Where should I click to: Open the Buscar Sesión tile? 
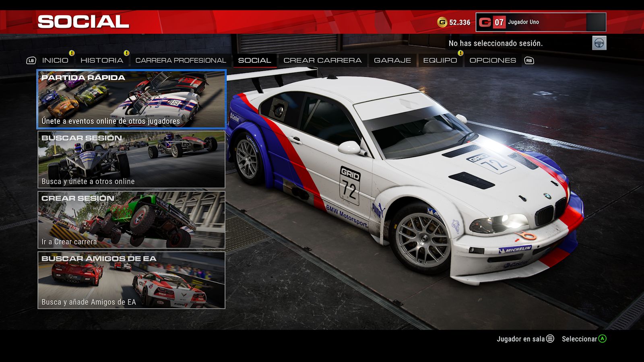click(x=131, y=159)
